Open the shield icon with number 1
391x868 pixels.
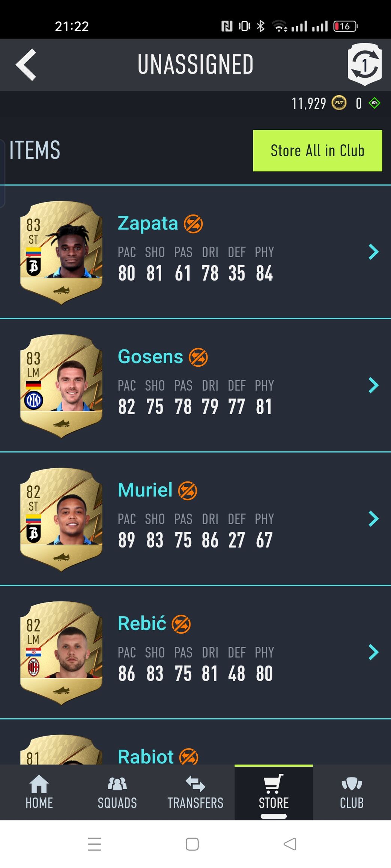click(x=365, y=64)
